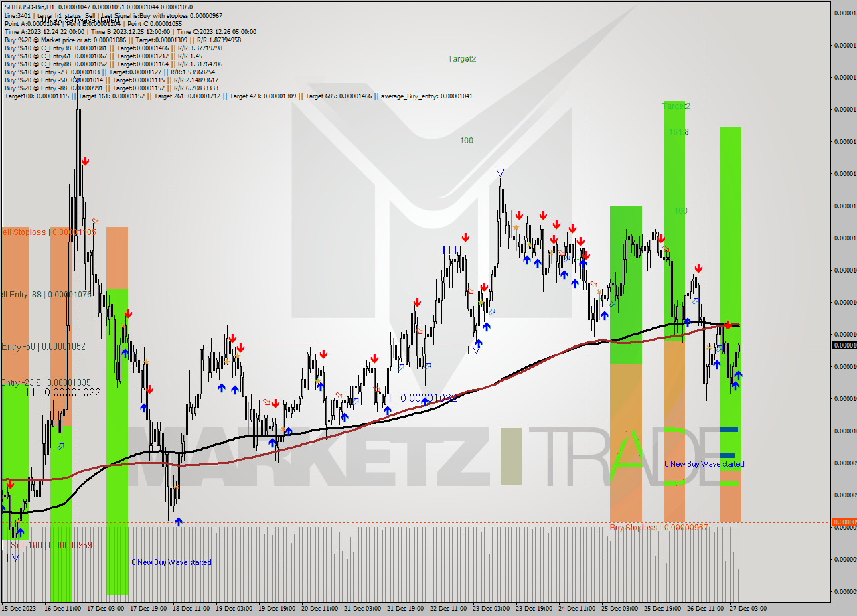Click the 'Entry -23.6 | 0.00001035' label

(x=46, y=382)
